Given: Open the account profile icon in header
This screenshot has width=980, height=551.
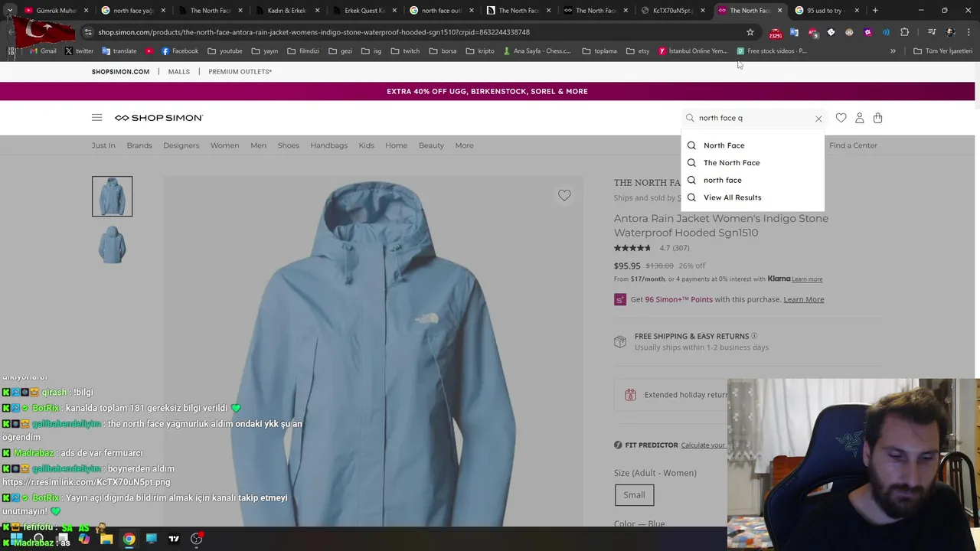Looking at the screenshot, I should (x=859, y=118).
